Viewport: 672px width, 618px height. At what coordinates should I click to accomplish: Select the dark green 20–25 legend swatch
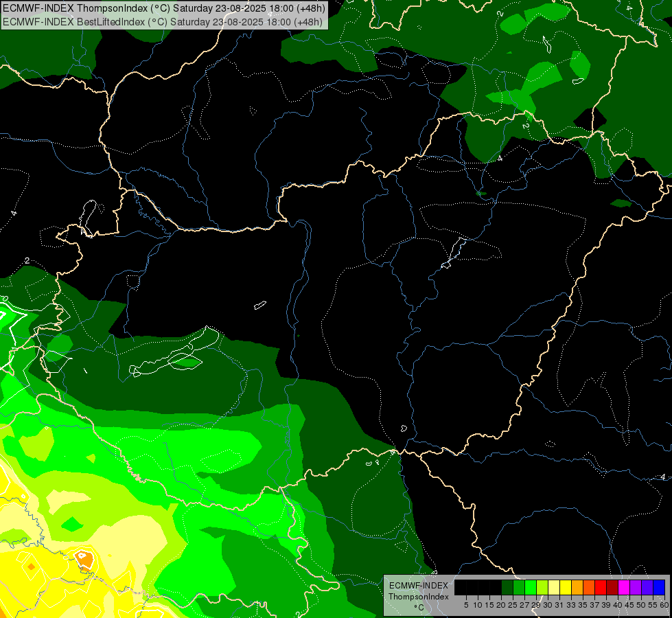pos(507,587)
